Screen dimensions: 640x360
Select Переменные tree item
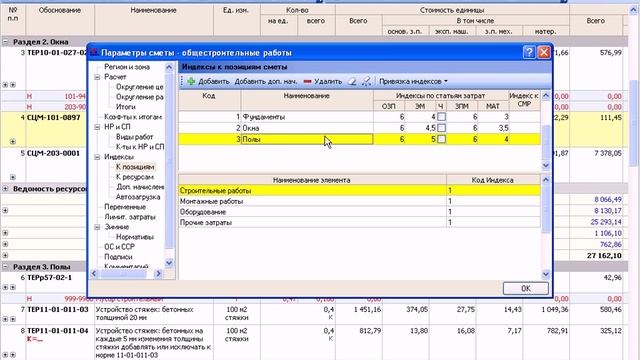tap(125, 207)
